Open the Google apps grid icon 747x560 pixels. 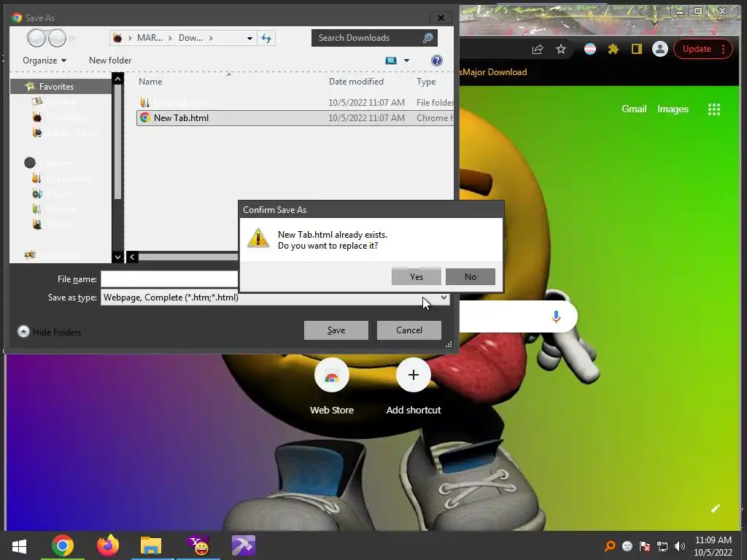click(x=713, y=109)
